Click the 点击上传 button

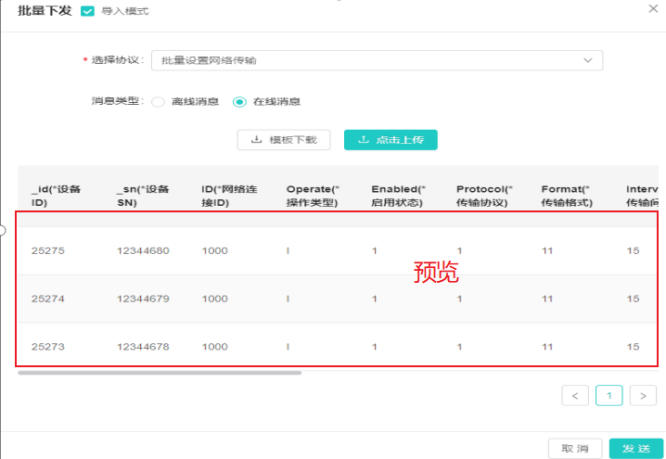click(x=390, y=140)
